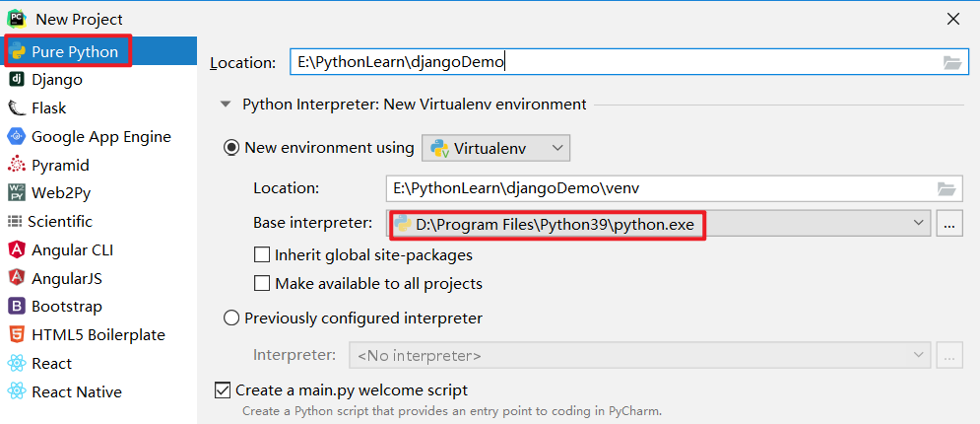Click the project Location text field
980x424 pixels.
pos(611,62)
